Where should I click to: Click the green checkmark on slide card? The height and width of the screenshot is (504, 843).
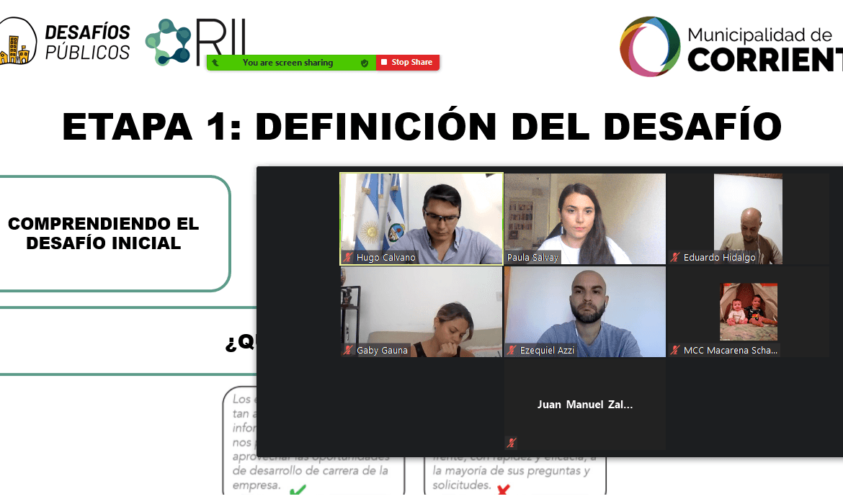pos(297,491)
